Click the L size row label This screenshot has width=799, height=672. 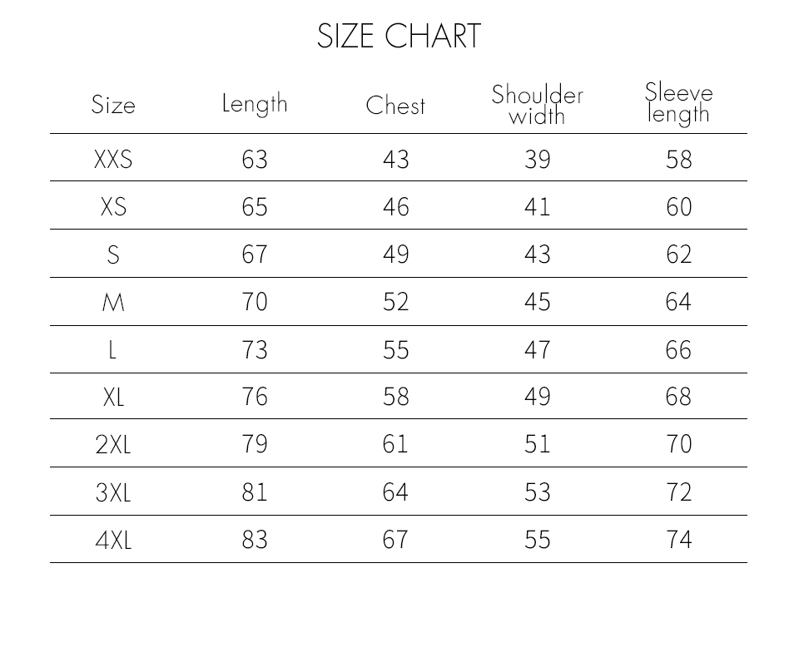tap(113, 350)
